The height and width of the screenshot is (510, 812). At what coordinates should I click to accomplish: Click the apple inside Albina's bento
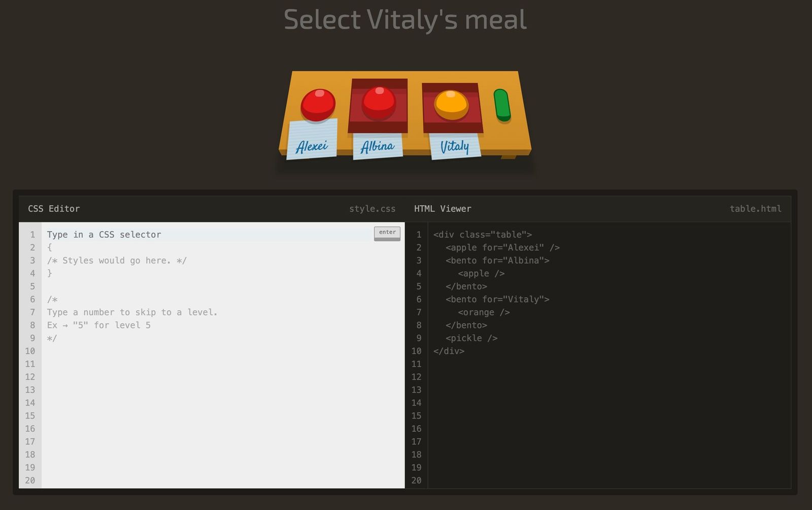click(x=379, y=103)
